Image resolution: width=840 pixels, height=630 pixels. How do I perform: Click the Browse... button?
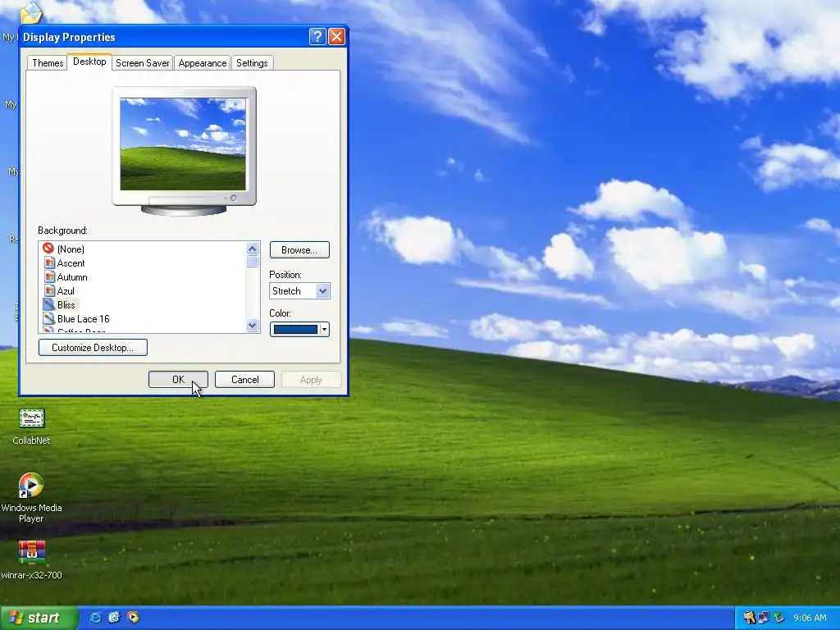[x=299, y=249]
